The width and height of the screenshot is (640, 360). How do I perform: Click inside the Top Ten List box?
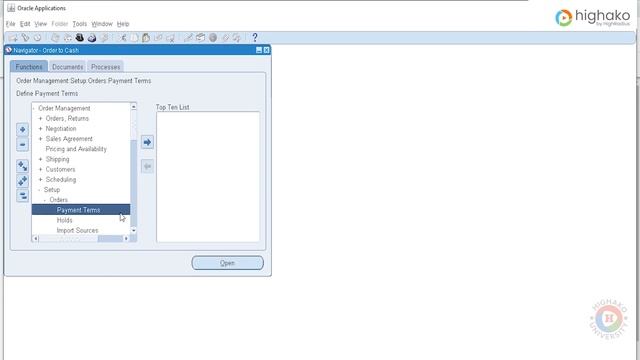pos(208,177)
